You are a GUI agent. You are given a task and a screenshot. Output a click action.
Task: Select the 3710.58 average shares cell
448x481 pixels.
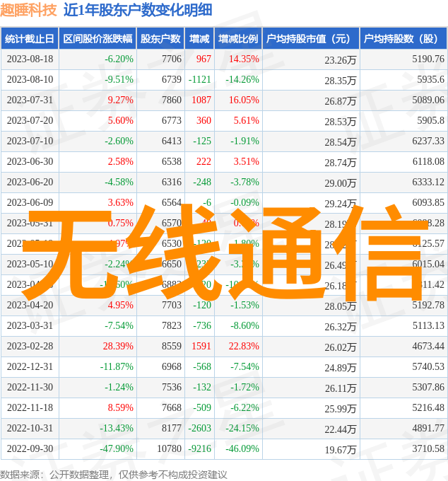click(x=428, y=449)
